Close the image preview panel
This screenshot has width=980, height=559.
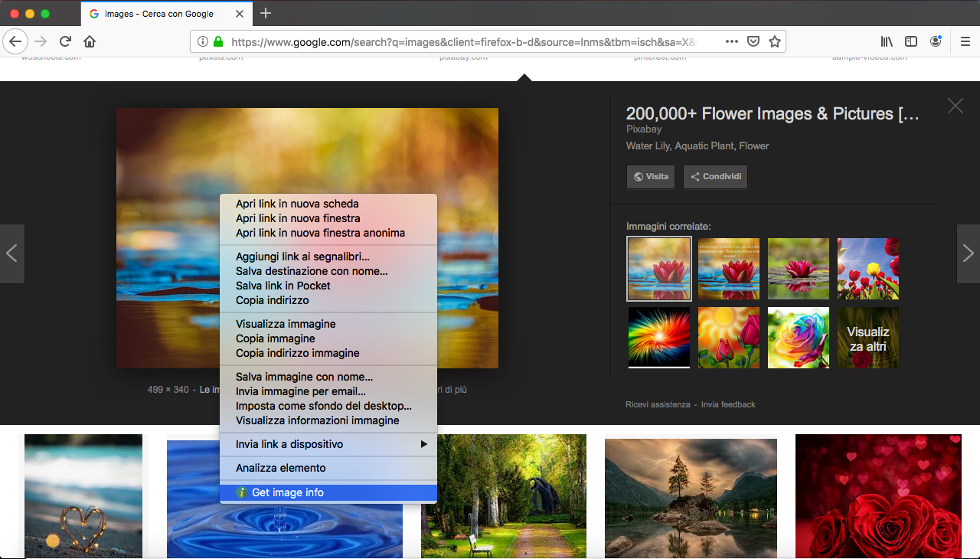click(x=955, y=106)
